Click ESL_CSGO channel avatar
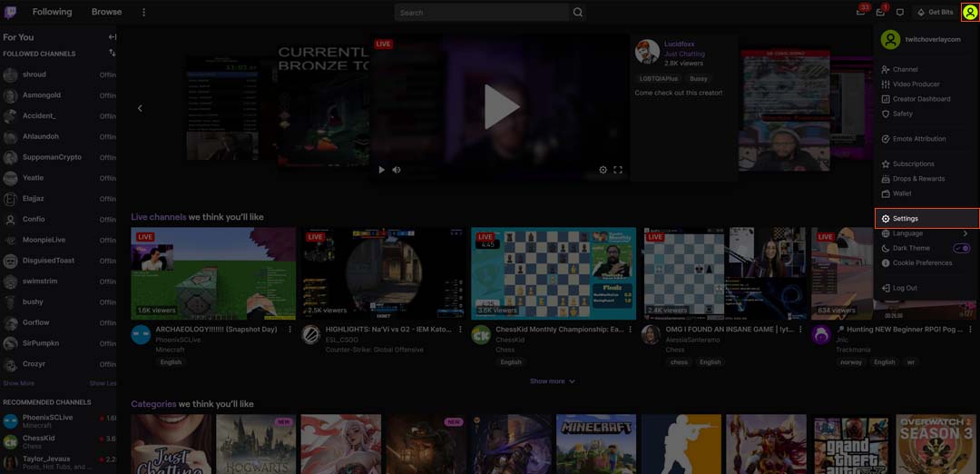Screen dimensions: 980x474 [310, 334]
